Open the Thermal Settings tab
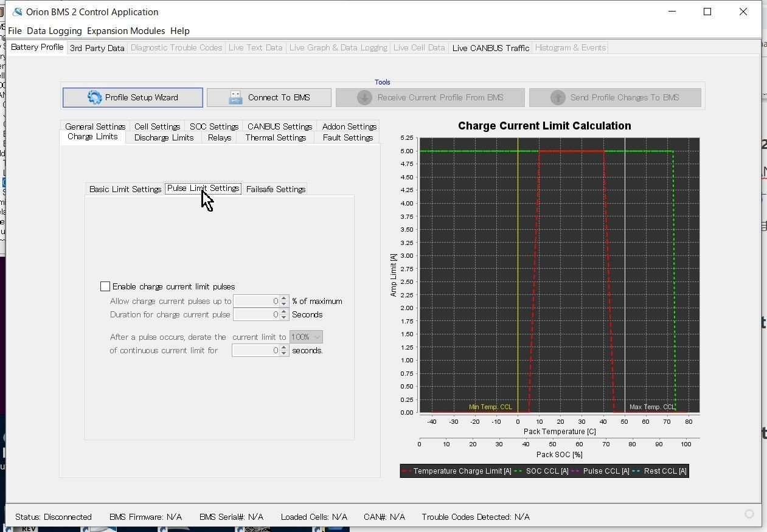This screenshot has width=767, height=532. (276, 137)
